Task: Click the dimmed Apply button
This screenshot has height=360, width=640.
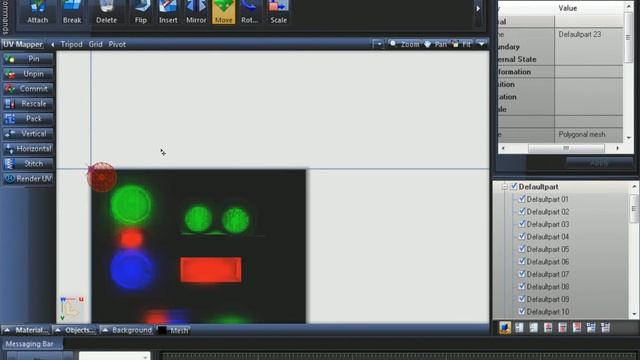Action: 599,164
